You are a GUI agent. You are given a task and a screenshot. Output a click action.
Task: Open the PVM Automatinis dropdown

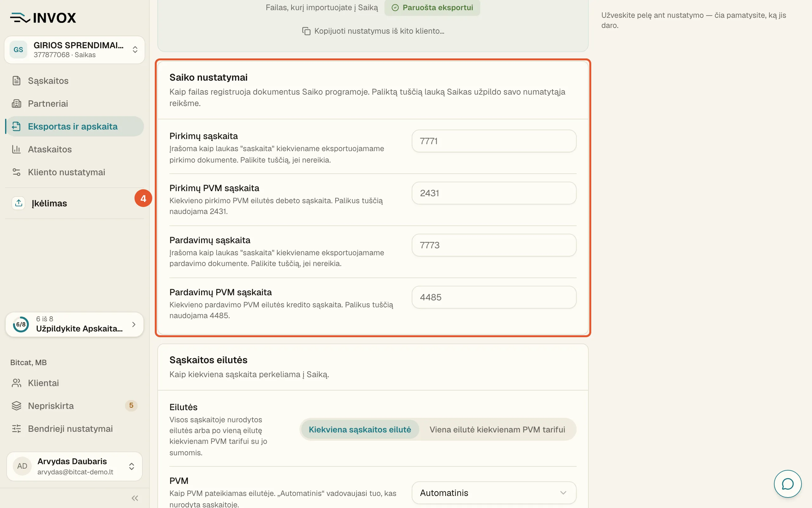(494, 493)
